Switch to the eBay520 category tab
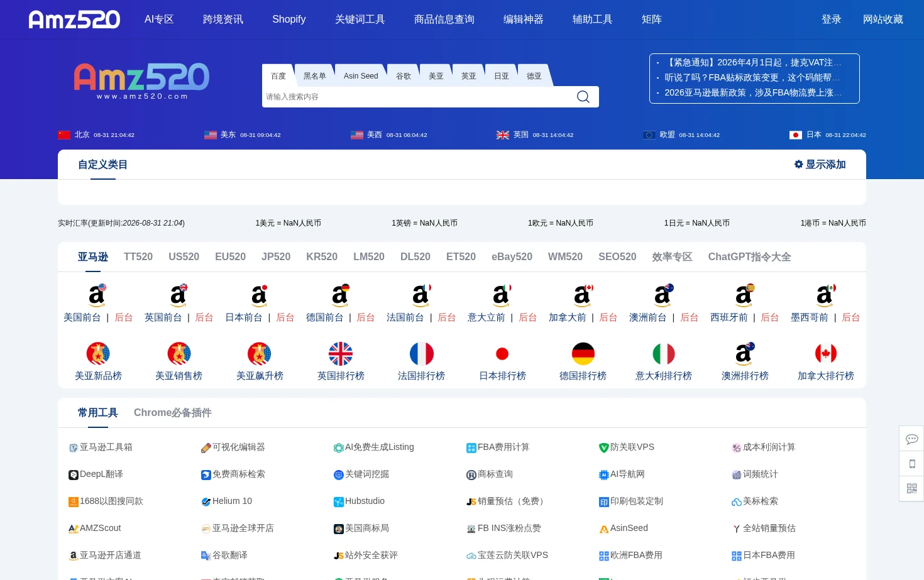This screenshot has width=924, height=580. [x=512, y=257]
